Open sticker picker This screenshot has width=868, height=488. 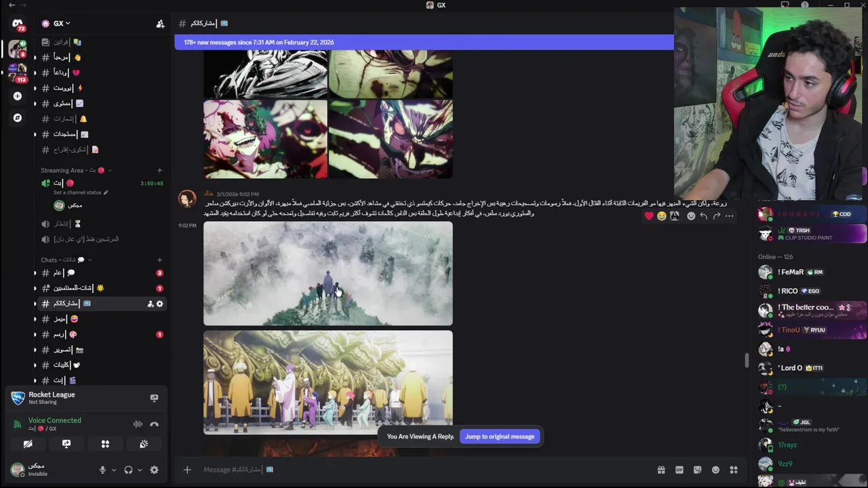pos(697,470)
